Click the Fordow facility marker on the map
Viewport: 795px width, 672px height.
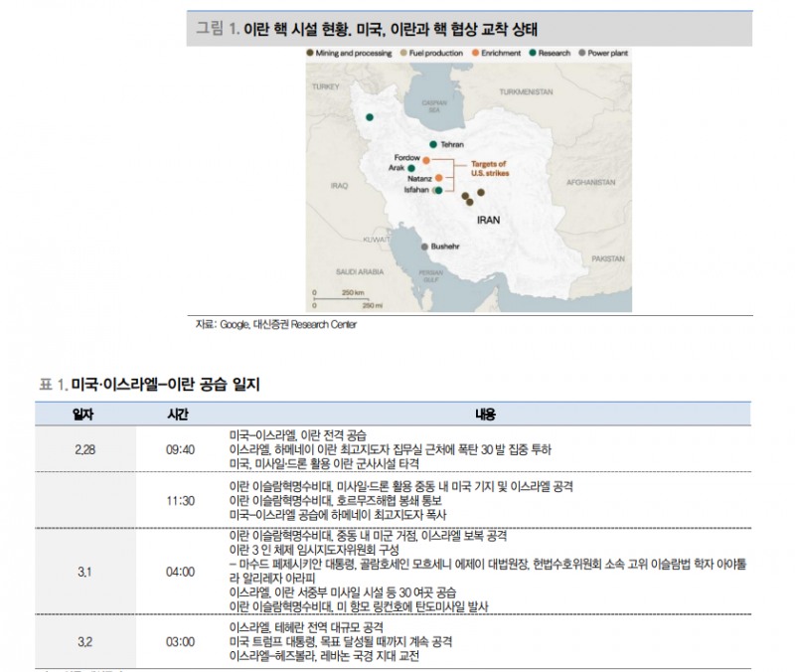click(427, 161)
